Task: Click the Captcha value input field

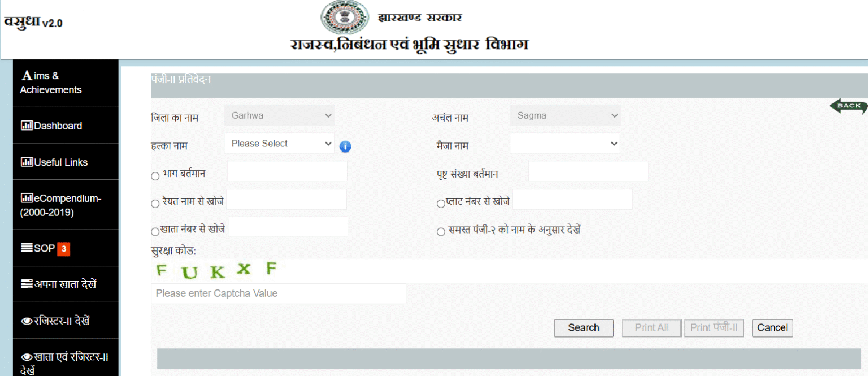Action: click(x=278, y=293)
